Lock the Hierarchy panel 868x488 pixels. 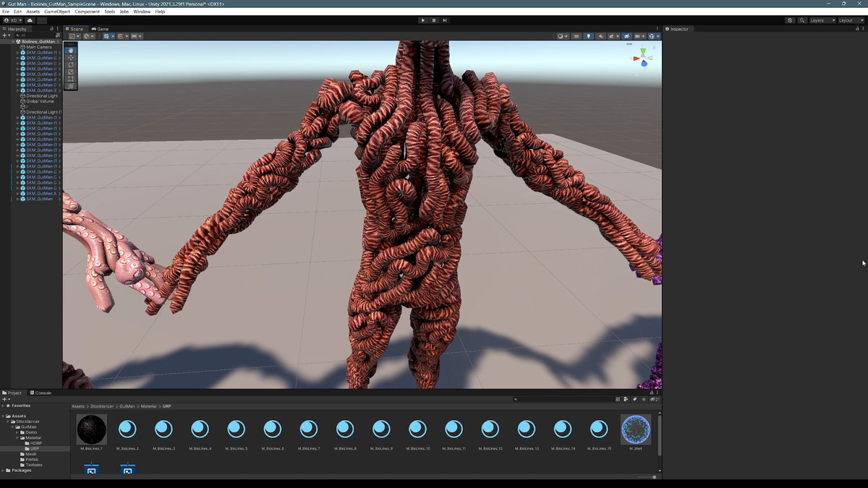pyautogui.click(x=51, y=29)
